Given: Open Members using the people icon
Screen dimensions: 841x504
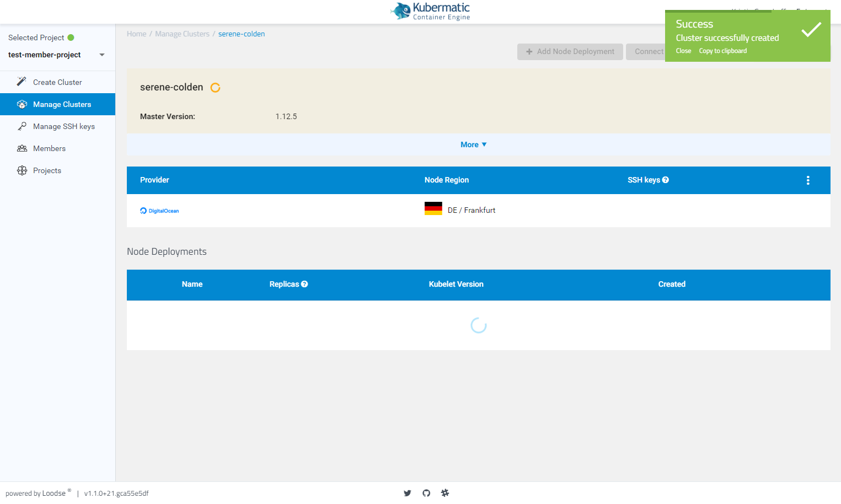Looking at the screenshot, I should [x=23, y=148].
